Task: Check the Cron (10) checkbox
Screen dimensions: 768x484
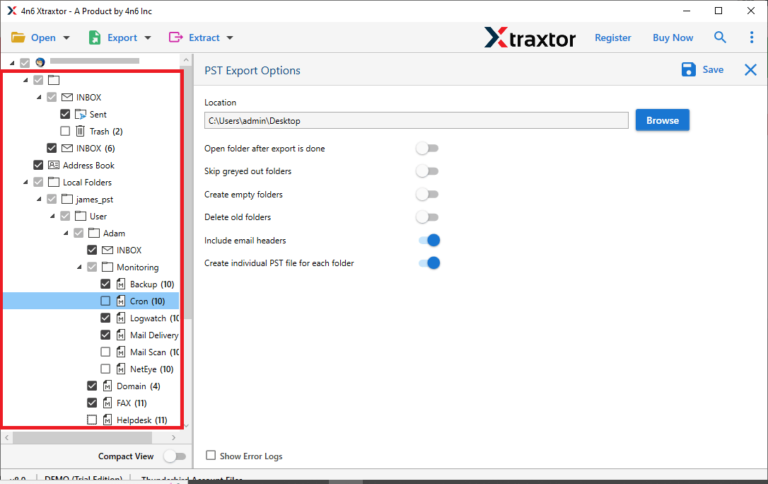Action: pos(105,301)
